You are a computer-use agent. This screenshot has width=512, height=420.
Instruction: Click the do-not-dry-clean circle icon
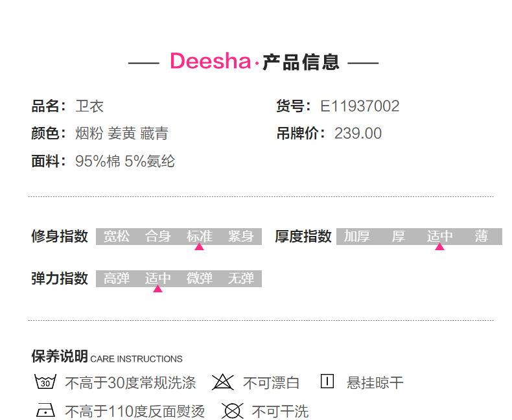click(232, 411)
